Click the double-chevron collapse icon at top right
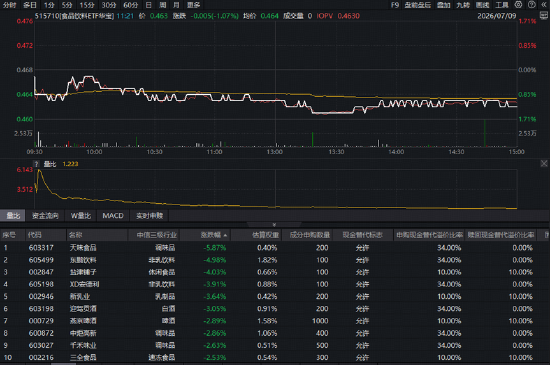 pos(544,5)
